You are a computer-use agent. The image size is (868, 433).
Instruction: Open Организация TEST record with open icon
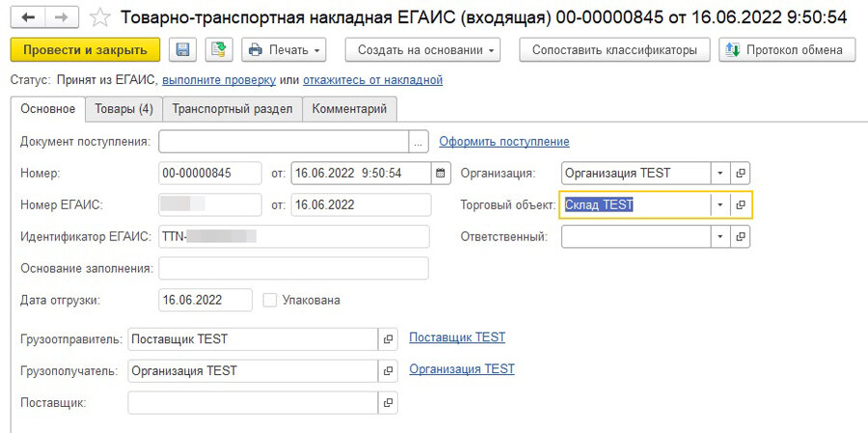click(x=740, y=174)
